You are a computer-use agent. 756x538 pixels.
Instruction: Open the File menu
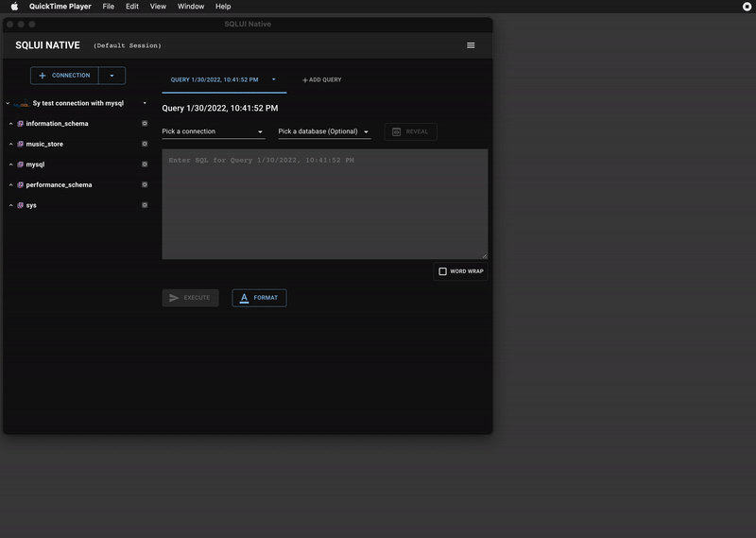click(x=108, y=7)
